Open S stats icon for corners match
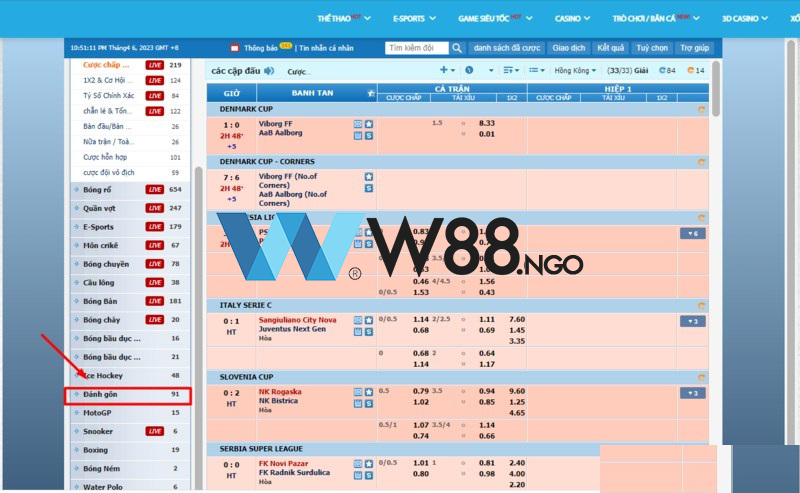 pyautogui.click(x=369, y=188)
